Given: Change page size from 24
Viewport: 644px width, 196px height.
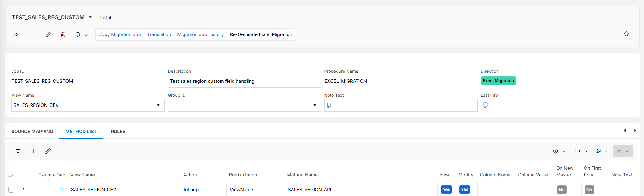Looking at the screenshot, I should (602, 151).
